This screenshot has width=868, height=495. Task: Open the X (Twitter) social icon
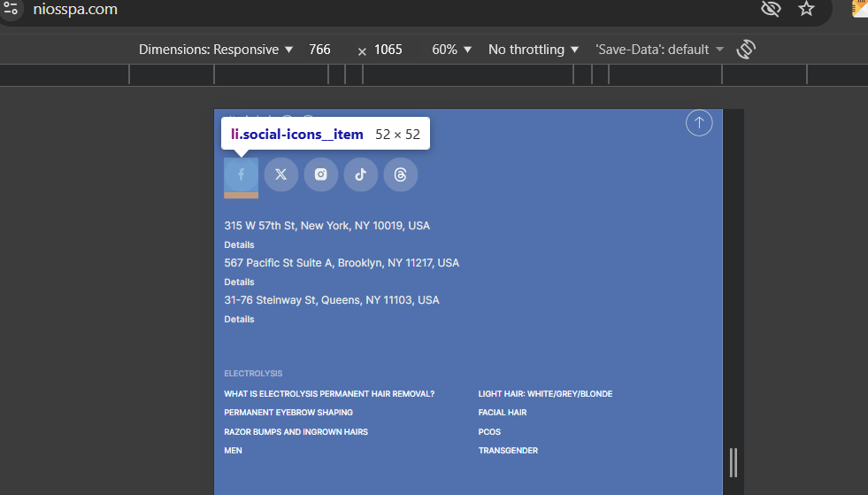pos(280,174)
